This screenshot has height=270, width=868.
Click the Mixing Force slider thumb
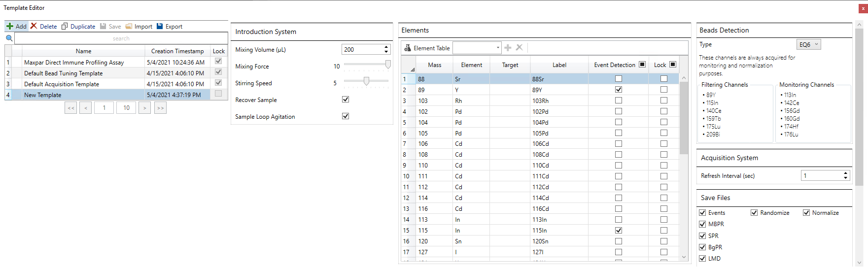[388, 65]
